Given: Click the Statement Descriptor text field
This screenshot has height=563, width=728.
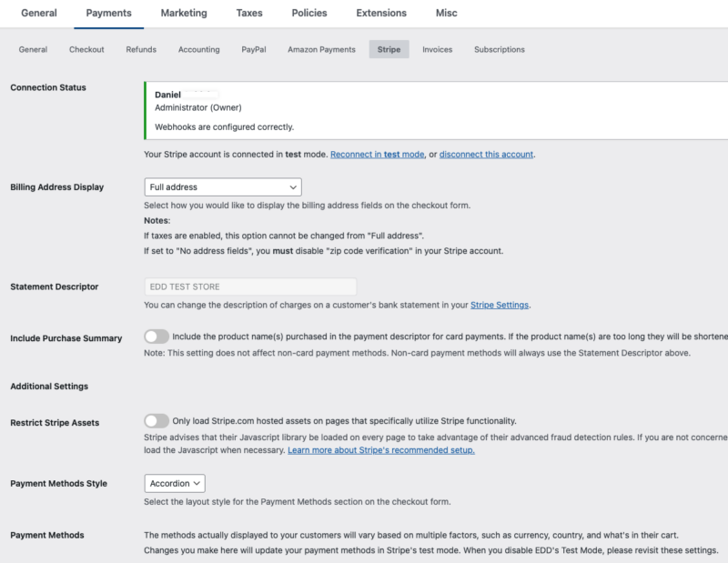Looking at the screenshot, I should point(250,287).
